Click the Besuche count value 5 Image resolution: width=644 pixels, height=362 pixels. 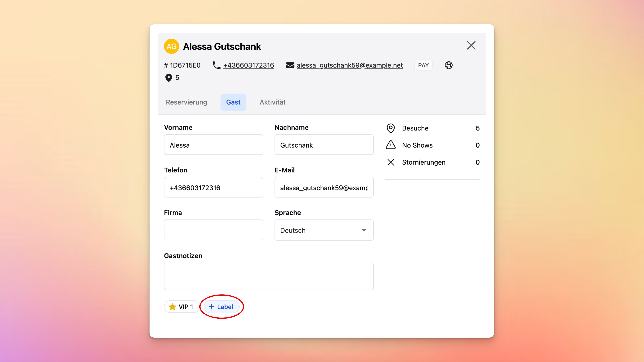tap(477, 128)
